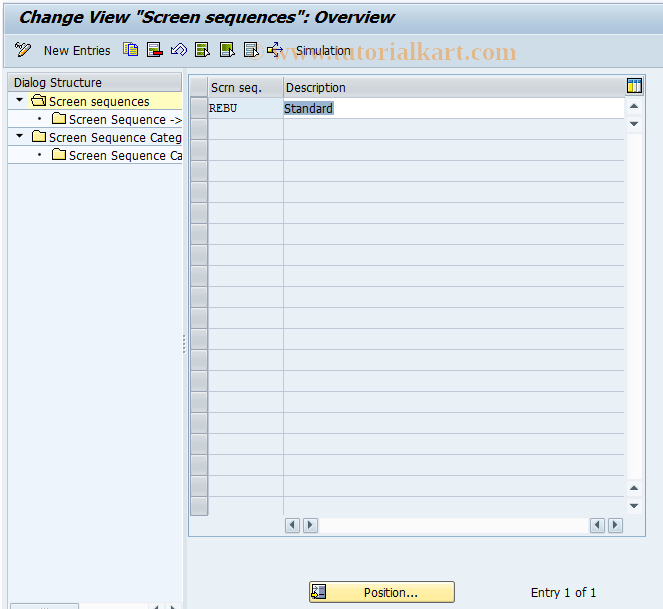The width and height of the screenshot is (663, 609).
Task: Select Screen sequences folder in tree
Action: click(99, 102)
